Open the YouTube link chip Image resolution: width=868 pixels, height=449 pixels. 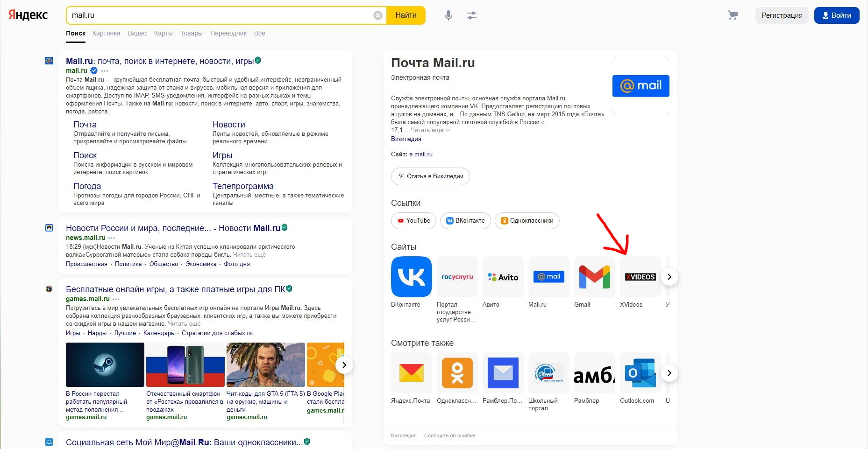pyautogui.click(x=413, y=221)
